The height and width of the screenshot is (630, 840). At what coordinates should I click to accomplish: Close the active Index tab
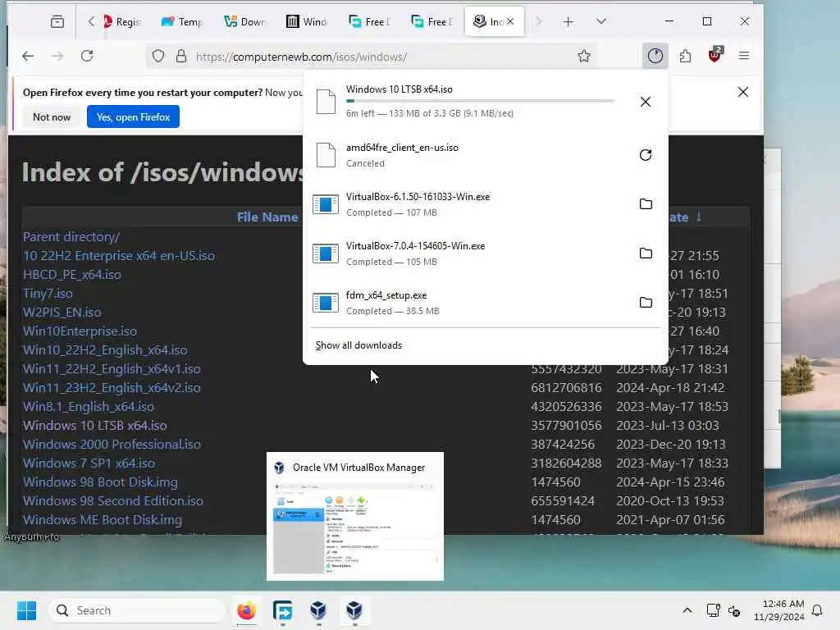(x=510, y=21)
